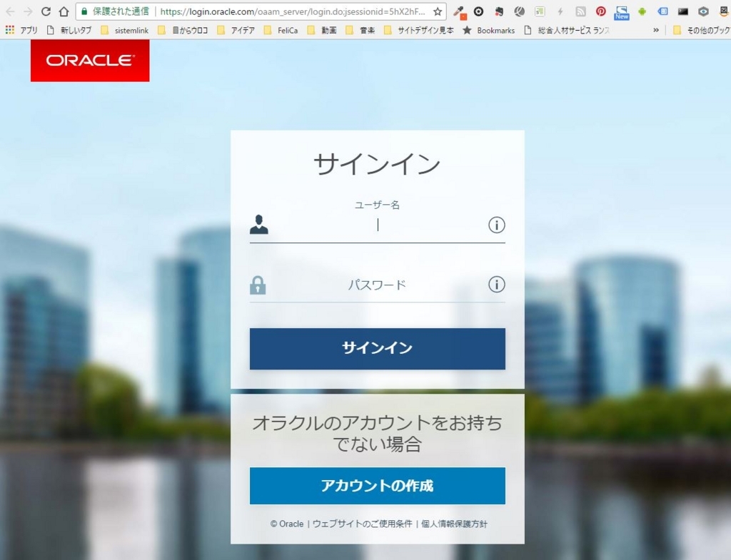Click the green secure lock icon

coord(84,11)
